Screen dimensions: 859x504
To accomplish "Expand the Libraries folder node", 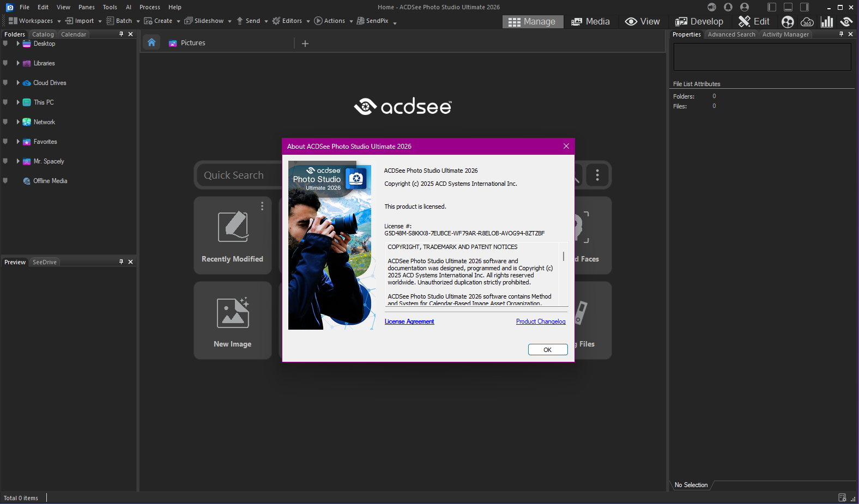I will tap(18, 63).
